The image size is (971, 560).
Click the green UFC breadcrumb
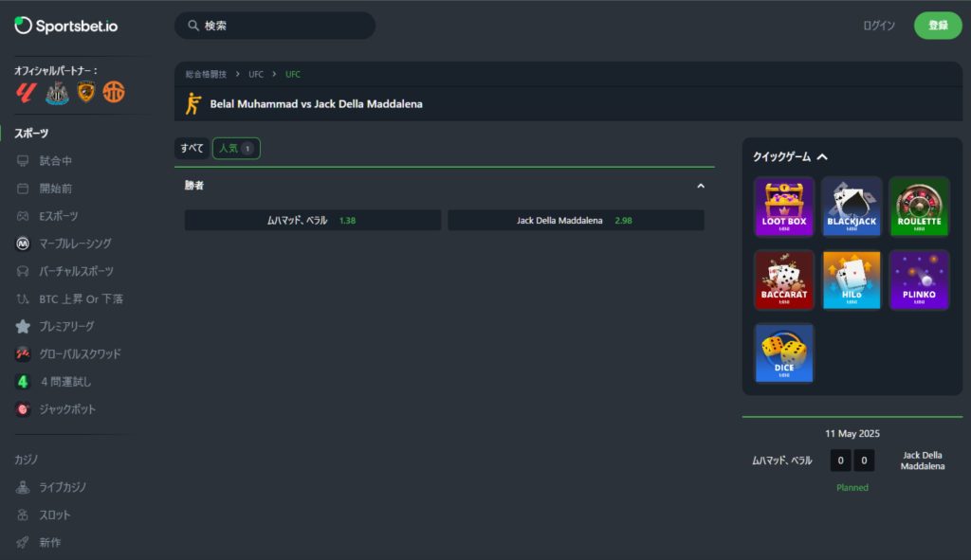[x=293, y=74]
